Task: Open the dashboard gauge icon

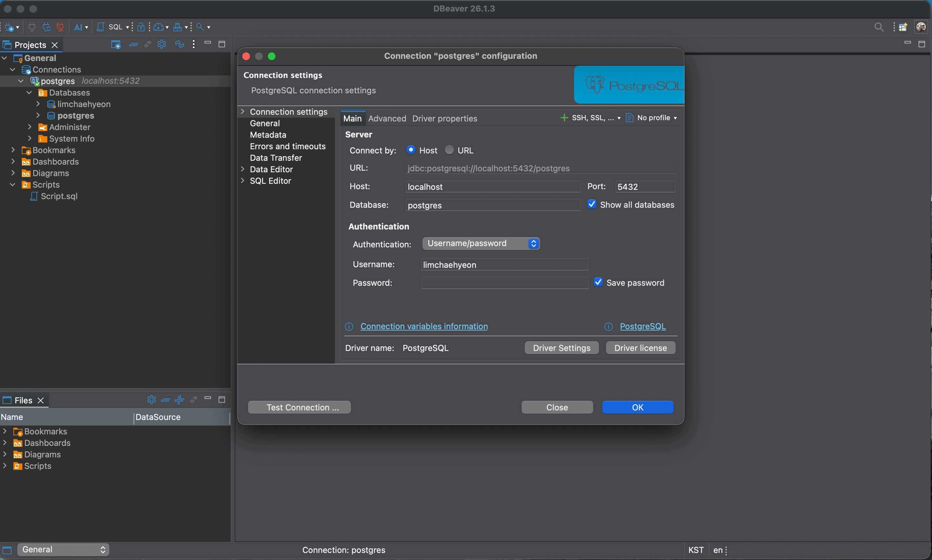Action: point(159,27)
